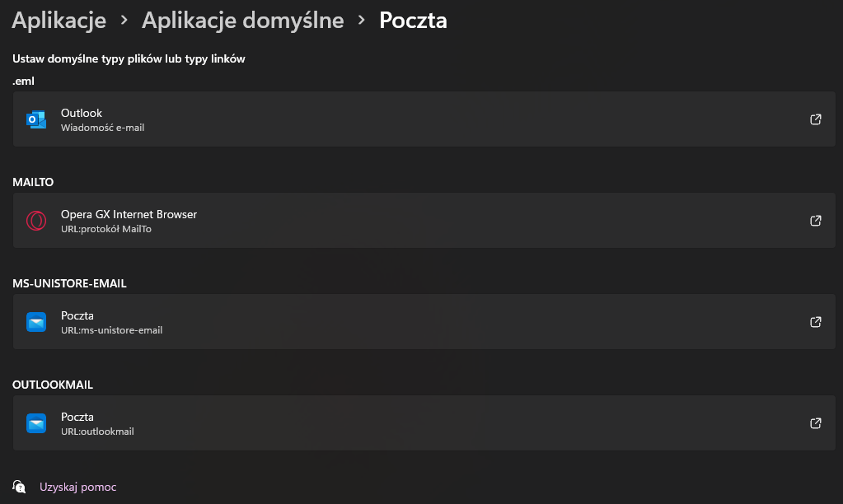This screenshot has width=843, height=504.
Task: Select the 'URL:outlookmail' Poczta entry
Action: coord(97,432)
